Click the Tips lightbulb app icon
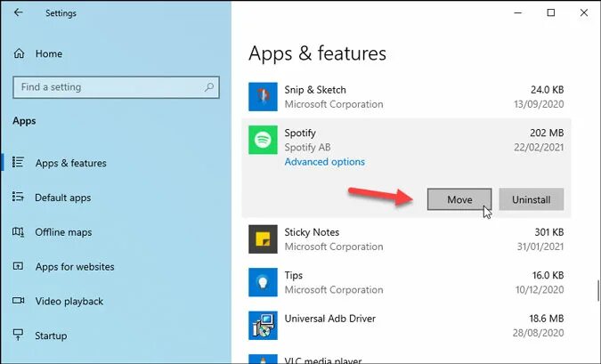This screenshot has width=601, height=364. coord(263,282)
